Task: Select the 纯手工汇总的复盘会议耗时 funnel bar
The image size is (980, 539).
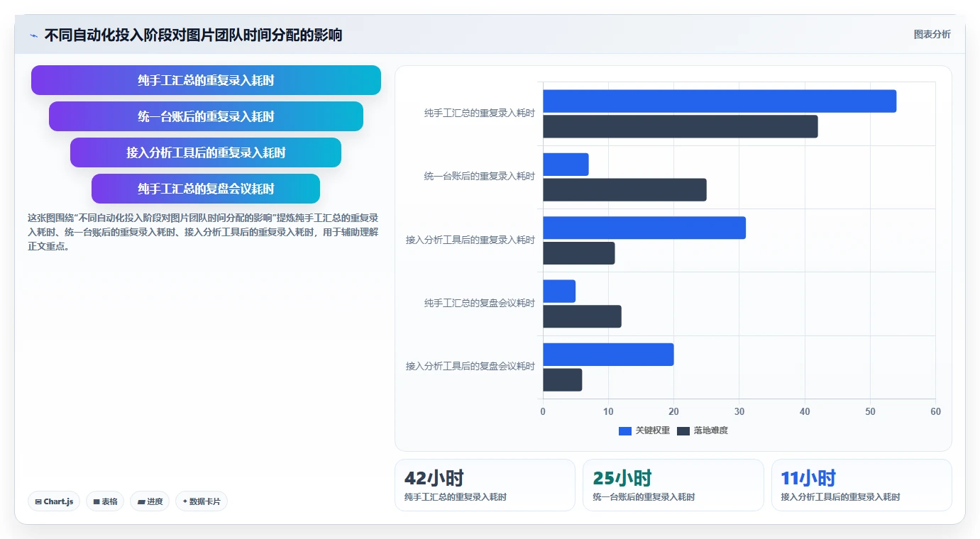Action: click(x=206, y=189)
